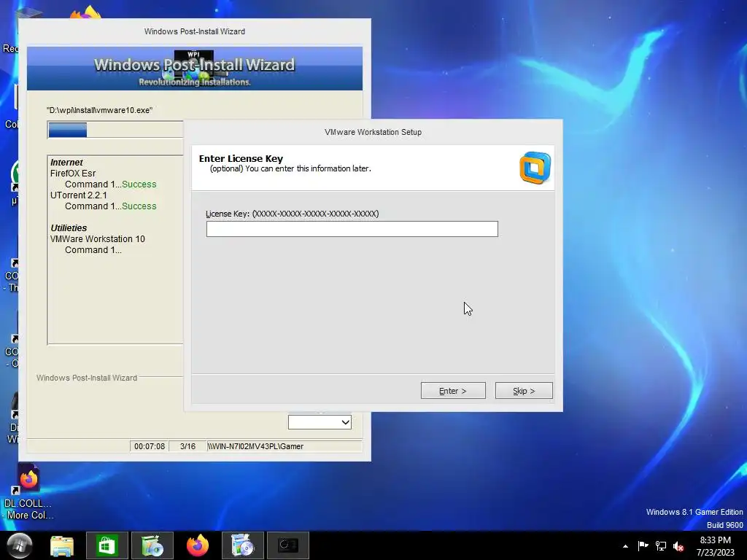This screenshot has width=747, height=560.
Task: Click the 3/16 progress count cell
Action: (187, 446)
